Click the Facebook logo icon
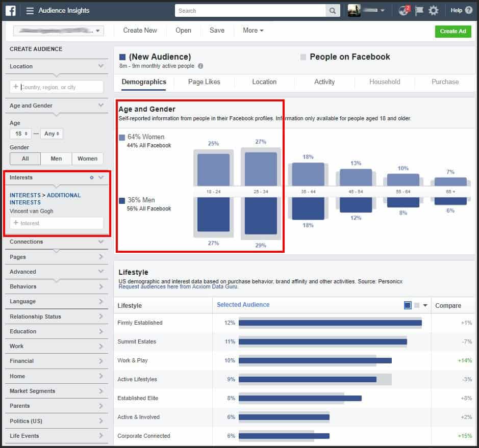The height and width of the screenshot is (448, 479). tap(10, 10)
